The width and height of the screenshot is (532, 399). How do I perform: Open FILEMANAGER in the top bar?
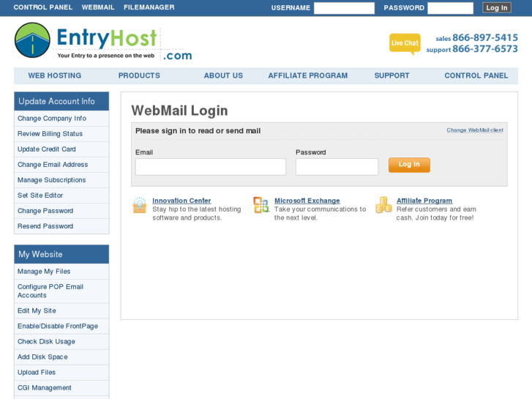(x=149, y=7)
